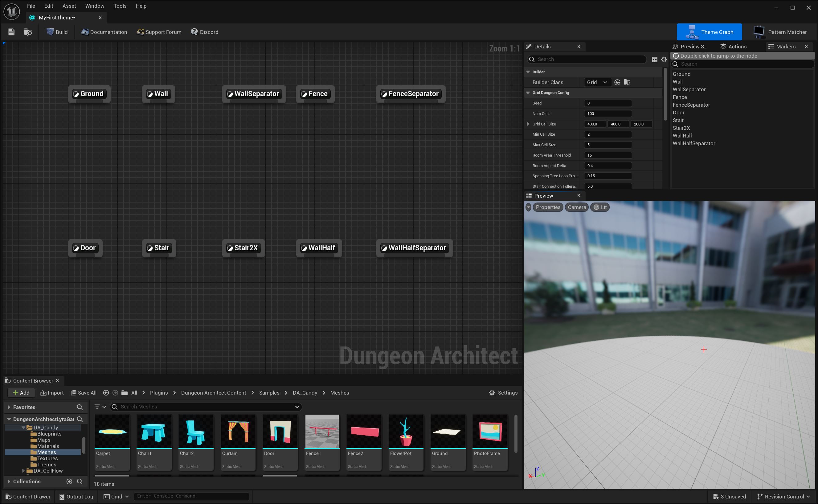Expand the Favorites section
This screenshot has height=504, width=818.
[x=9, y=407]
